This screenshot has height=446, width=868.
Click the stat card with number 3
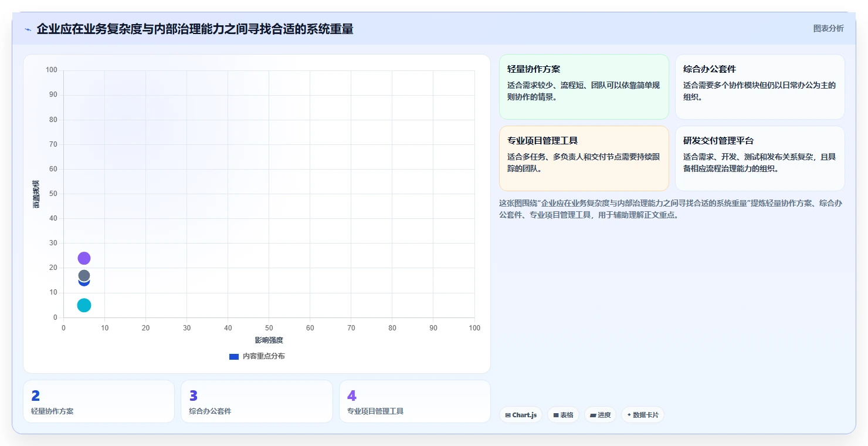coord(256,401)
